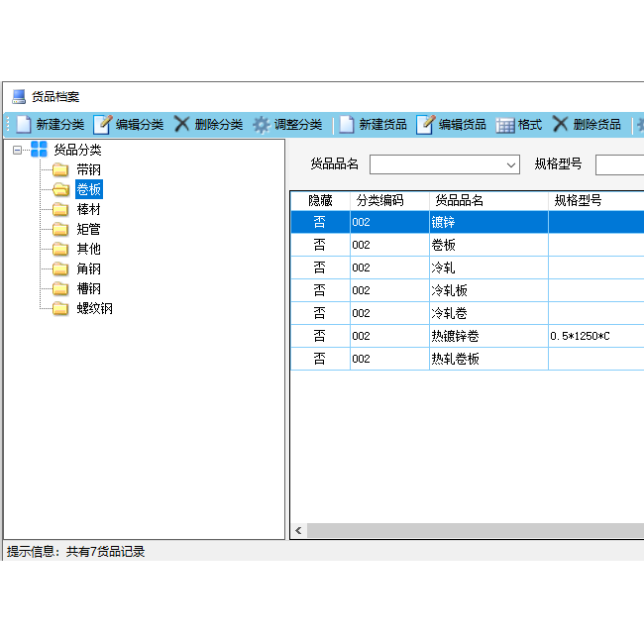Image resolution: width=644 pixels, height=644 pixels.
Task: Click the 矩管 folder icon
Action: pyautogui.click(x=60, y=229)
